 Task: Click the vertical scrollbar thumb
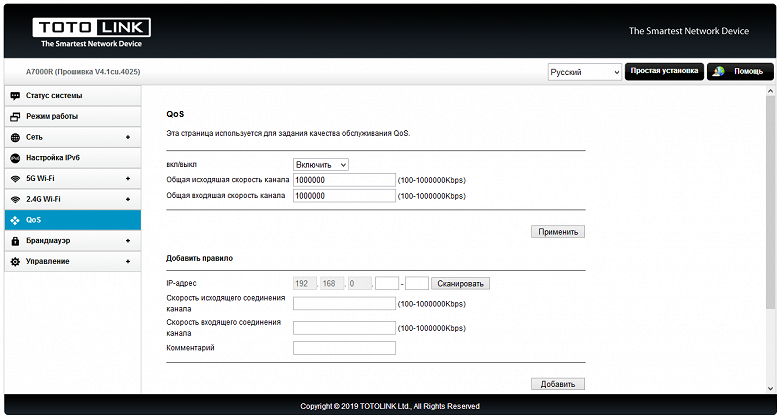(771, 204)
